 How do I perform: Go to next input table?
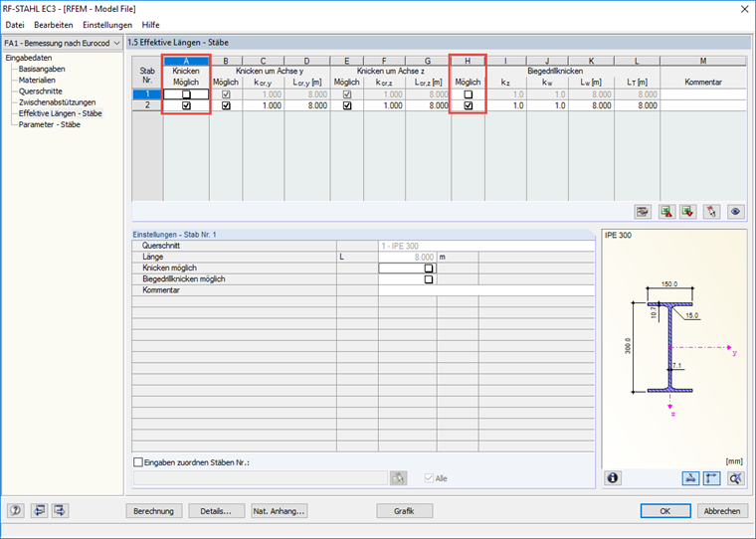[x=61, y=510]
